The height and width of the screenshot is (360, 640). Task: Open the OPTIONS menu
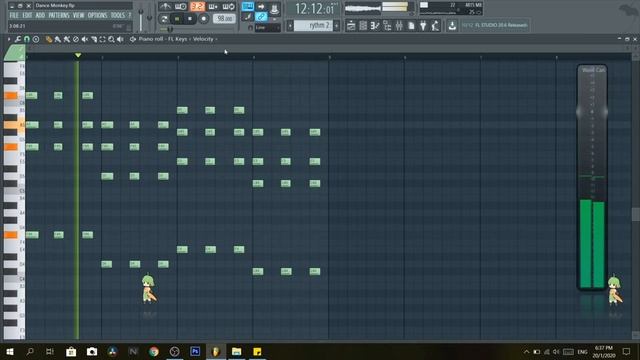coord(98,16)
